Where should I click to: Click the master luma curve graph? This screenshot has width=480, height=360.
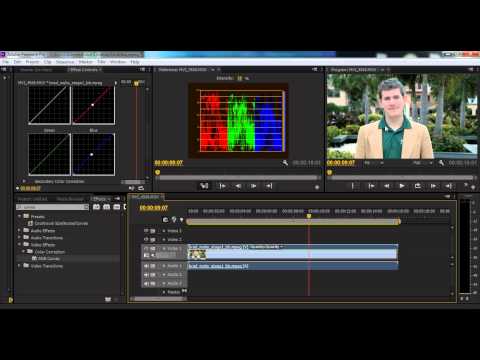49,105
